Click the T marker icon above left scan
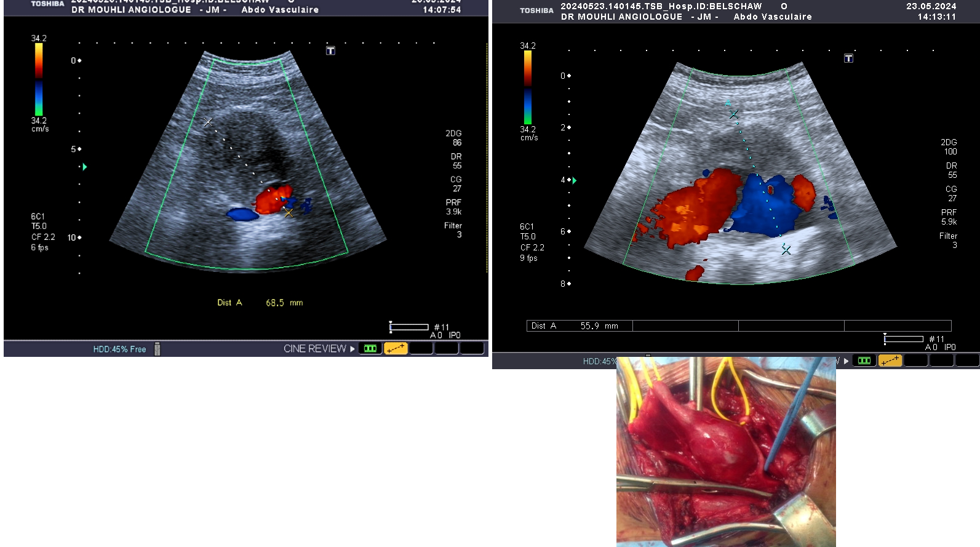The height and width of the screenshot is (547, 980). [x=330, y=50]
